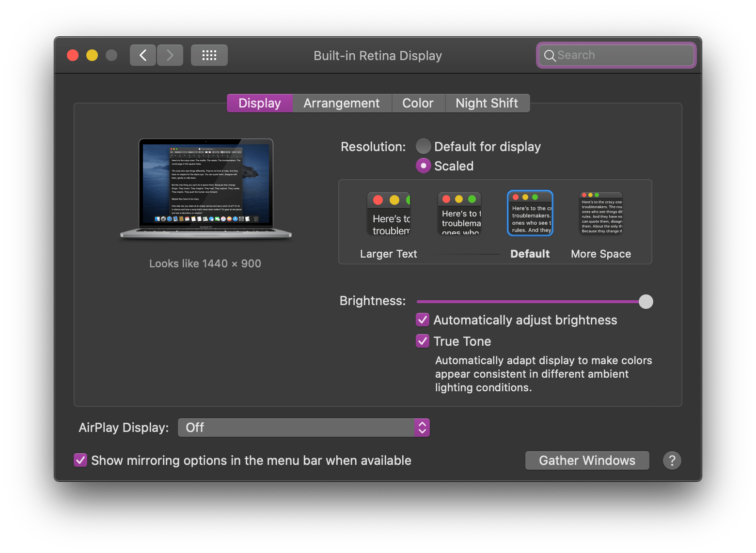The image size is (756, 553).
Task: Select the Larger Text scaling option
Action: click(x=388, y=213)
